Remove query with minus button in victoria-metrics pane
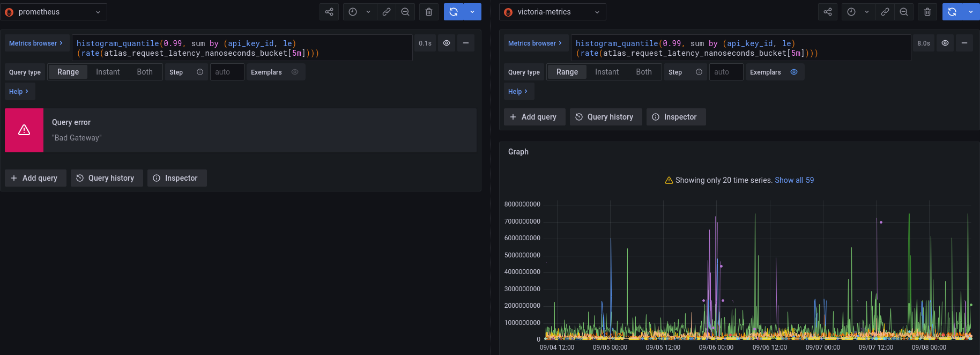This screenshot has height=355, width=980. click(964, 43)
